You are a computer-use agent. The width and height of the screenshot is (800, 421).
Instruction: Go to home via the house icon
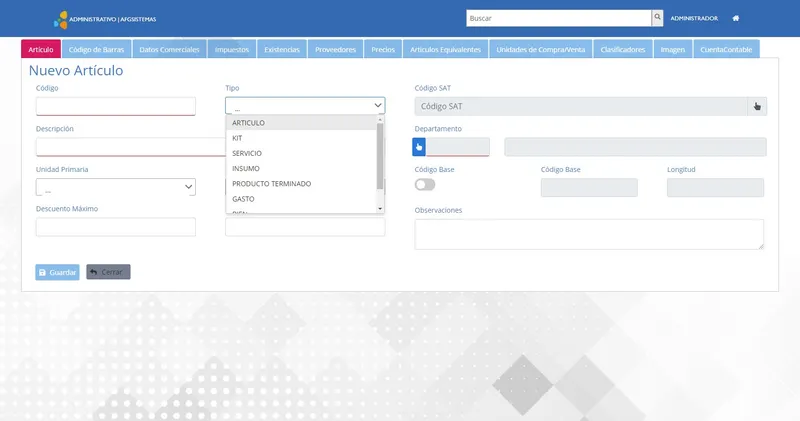(x=736, y=18)
